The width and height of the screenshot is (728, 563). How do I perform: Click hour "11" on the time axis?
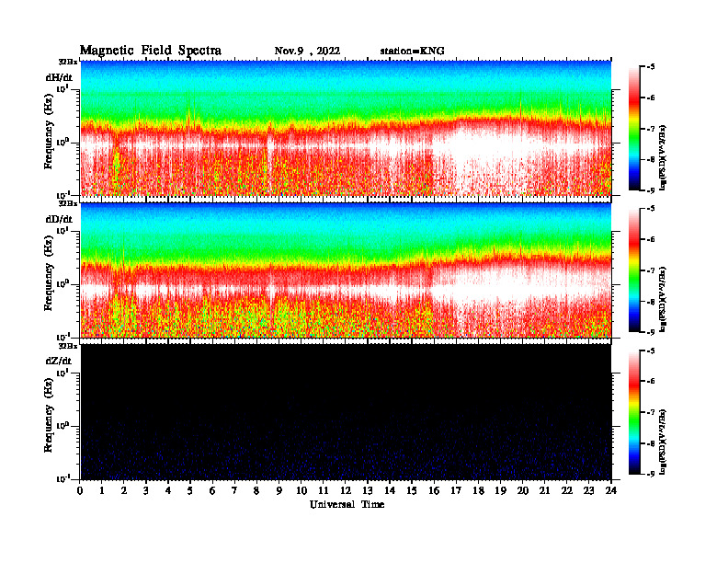[x=324, y=491]
